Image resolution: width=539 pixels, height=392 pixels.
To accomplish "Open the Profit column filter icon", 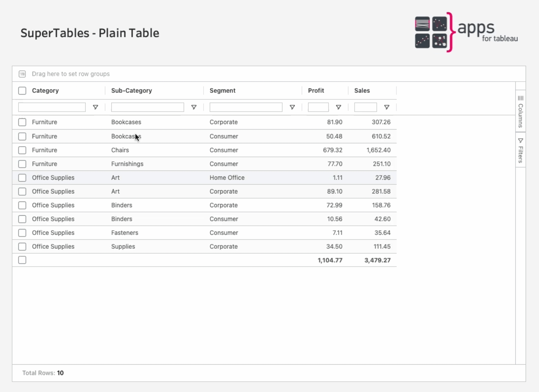I will tap(338, 107).
